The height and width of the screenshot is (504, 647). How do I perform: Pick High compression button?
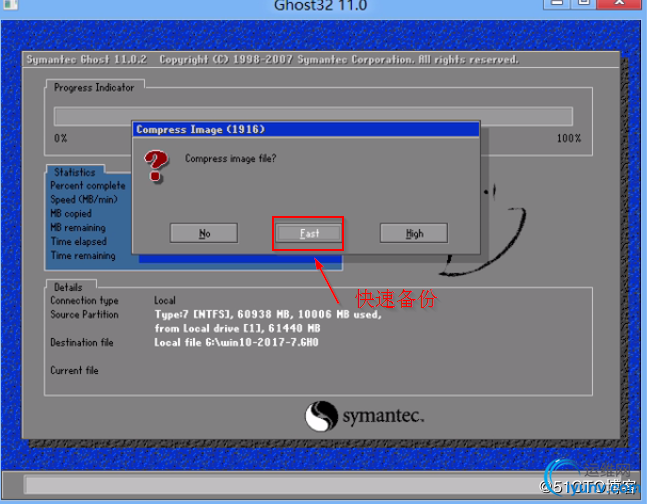click(x=414, y=233)
